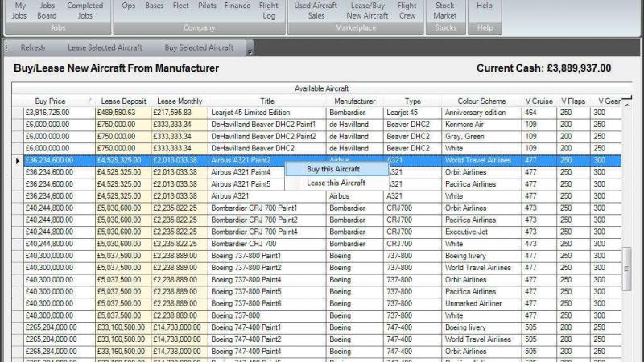Viewport: 644px width, 362px height.
Task: Select DeHavilland Beaver DHC2 Paint2 row
Action: pos(316,136)
